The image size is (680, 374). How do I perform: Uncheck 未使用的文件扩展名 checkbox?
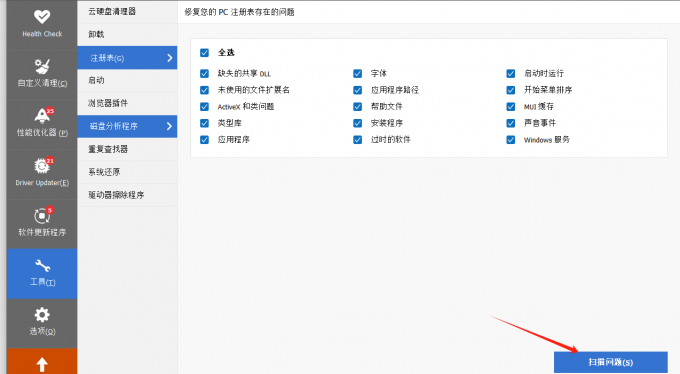coord(204,90)
